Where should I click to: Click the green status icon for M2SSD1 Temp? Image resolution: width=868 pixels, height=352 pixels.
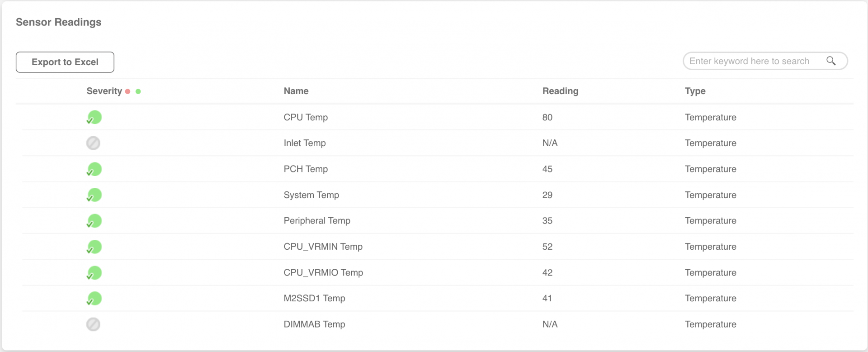(x=94, y=299)
